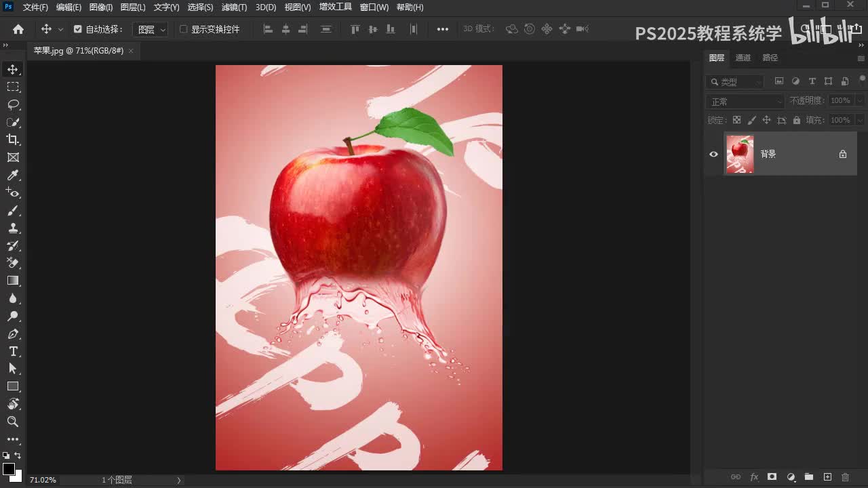Screen dimensions: 868x488
Task: Toggle lock all padlock next to 填充
Action: [x=796, y=120]
